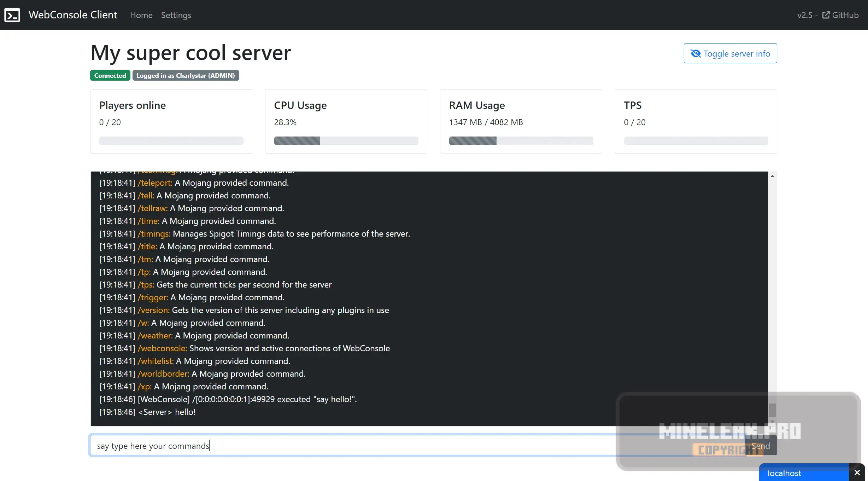
Task: Open the GitHub link
Action: point(845,15)
